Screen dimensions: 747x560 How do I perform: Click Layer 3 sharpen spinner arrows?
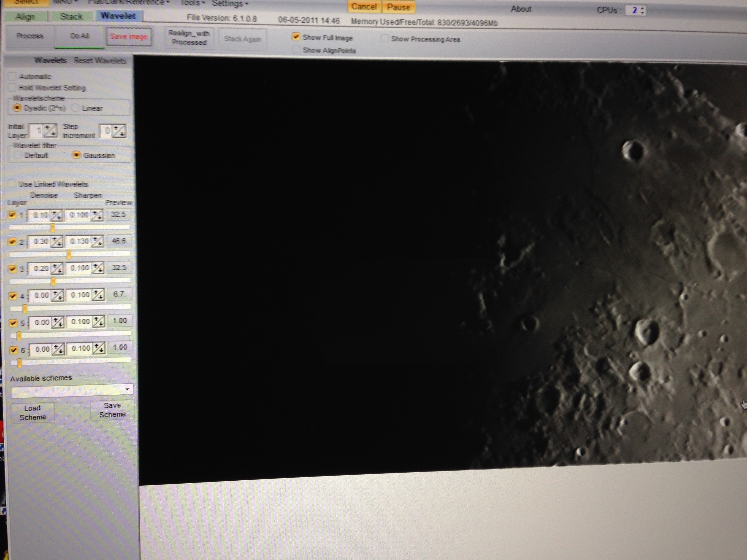coord(98,268)
